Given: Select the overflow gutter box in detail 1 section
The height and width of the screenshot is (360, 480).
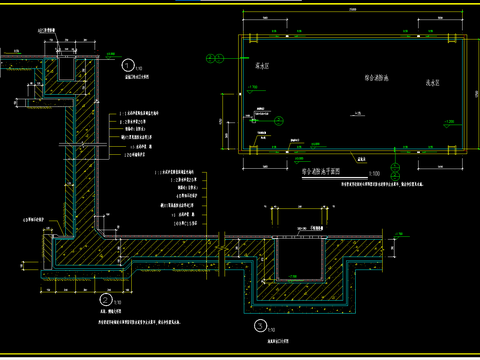Looking at the screenshot, I should point(66,69).
